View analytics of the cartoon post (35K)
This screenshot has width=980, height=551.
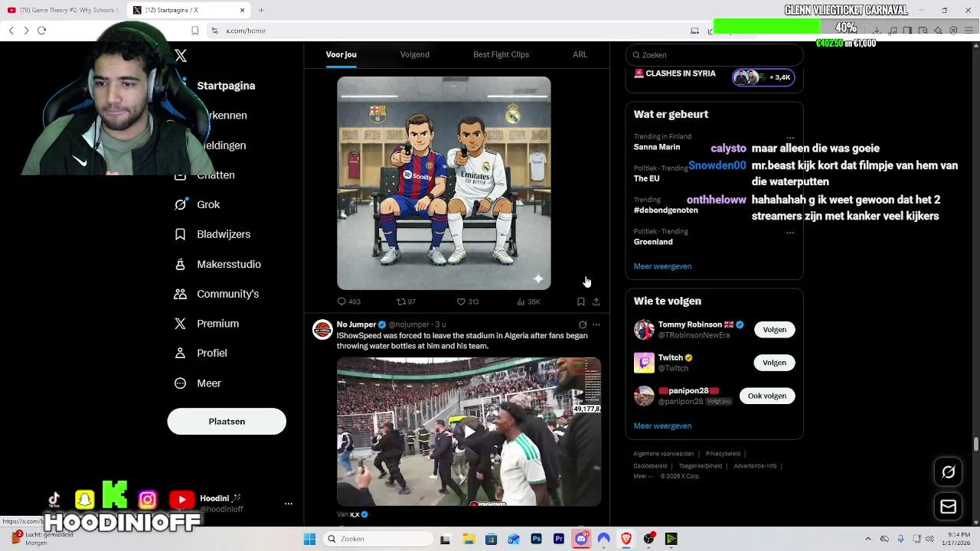click(x=528, y=302)
